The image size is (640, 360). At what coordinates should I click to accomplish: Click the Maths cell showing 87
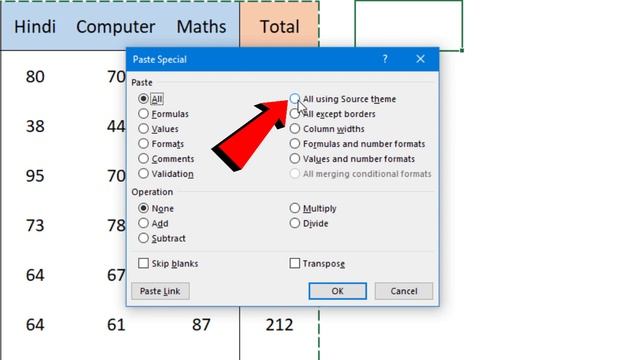pyautogui.click(x=201, y=325)
